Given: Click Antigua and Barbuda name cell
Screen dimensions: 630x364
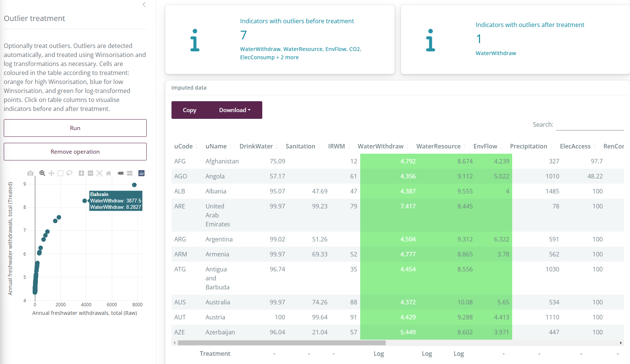Looking at the screenshot, I should pyautogui.click(x=217, y=278).
